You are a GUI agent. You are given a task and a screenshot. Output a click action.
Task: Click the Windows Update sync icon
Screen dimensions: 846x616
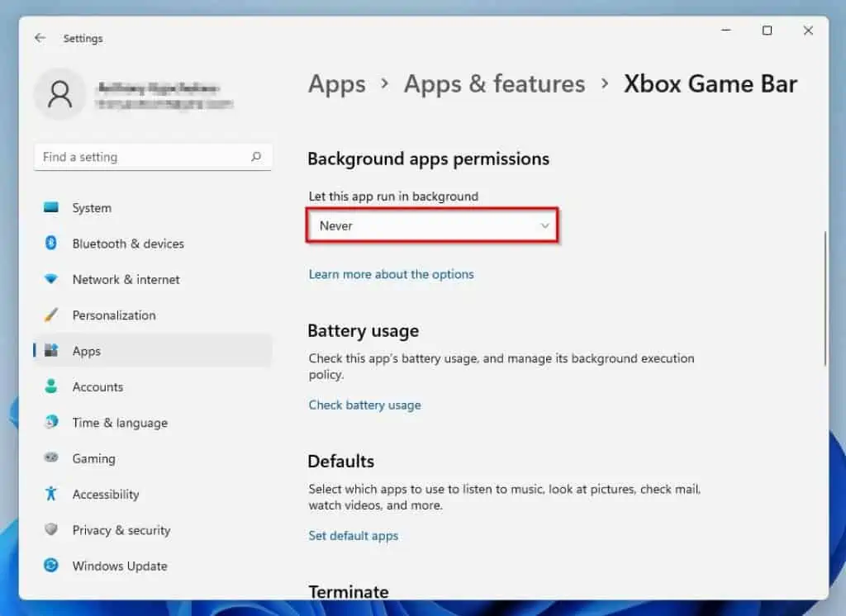tap(51, 566)
